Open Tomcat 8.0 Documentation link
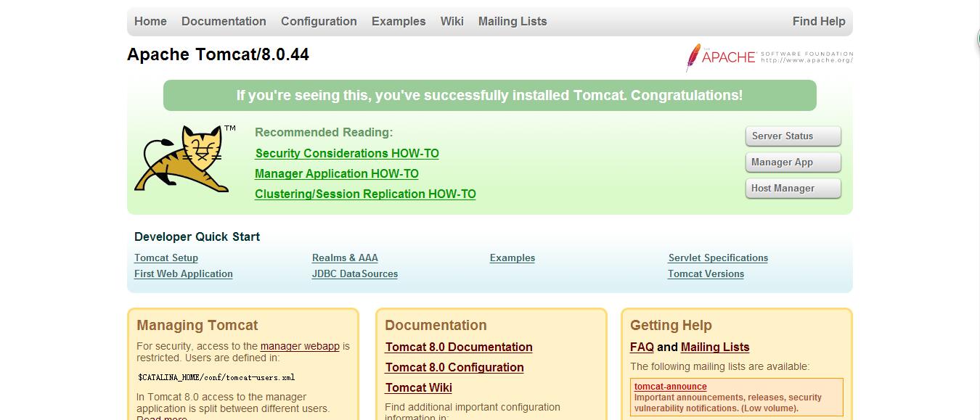The width and height of the screenshot is (980, 420). (459, 347)
